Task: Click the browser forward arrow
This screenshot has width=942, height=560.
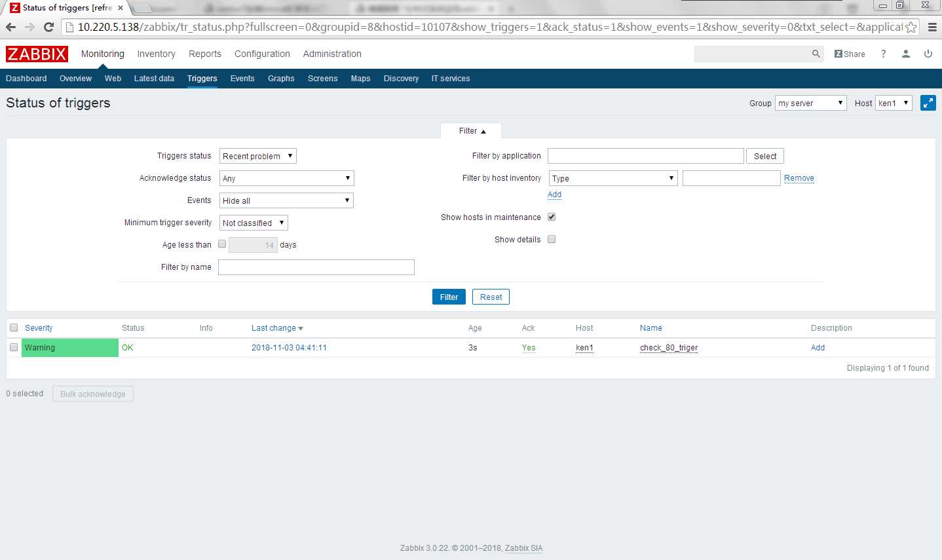Action: tap(29, 27)
